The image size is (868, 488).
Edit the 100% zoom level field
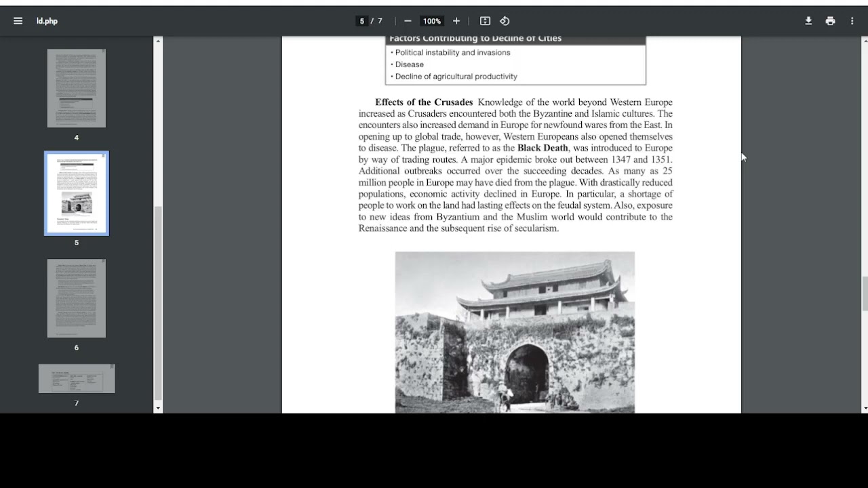point(431,21)
